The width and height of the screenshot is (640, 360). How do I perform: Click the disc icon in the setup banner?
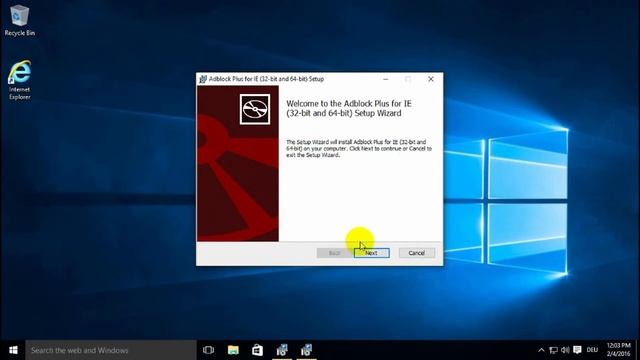(255, 109)
